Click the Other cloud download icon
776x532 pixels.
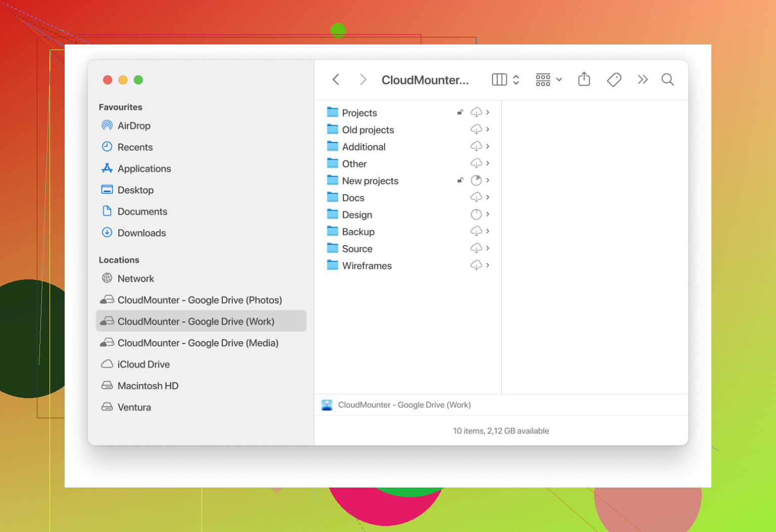[476, 163]
